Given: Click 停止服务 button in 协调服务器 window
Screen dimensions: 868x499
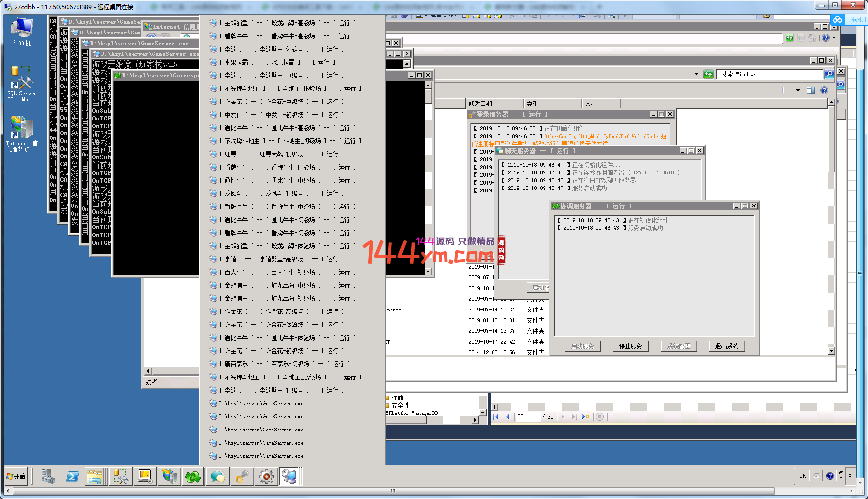Looking at the screenshot, I should coord(630,346).
